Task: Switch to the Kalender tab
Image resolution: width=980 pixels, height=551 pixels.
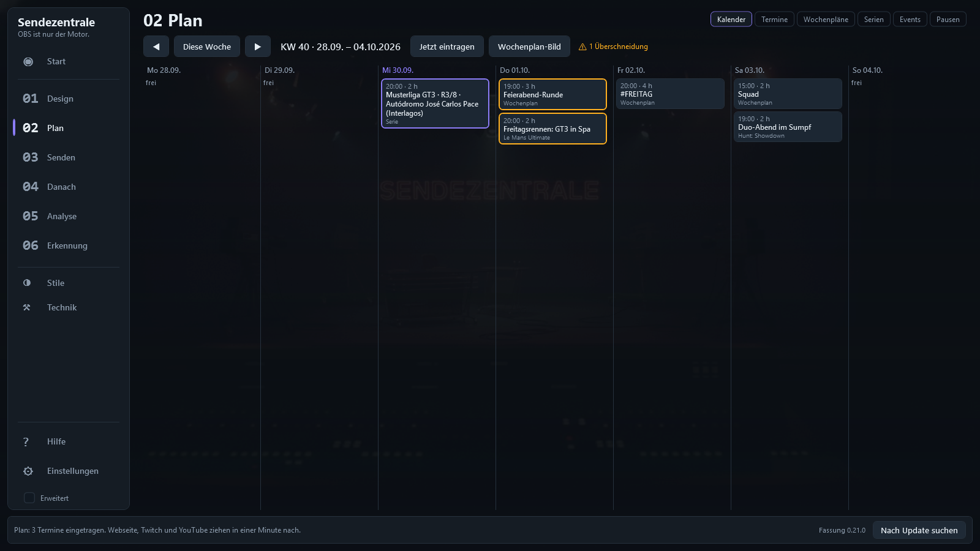Action: (x=731, y=20)
